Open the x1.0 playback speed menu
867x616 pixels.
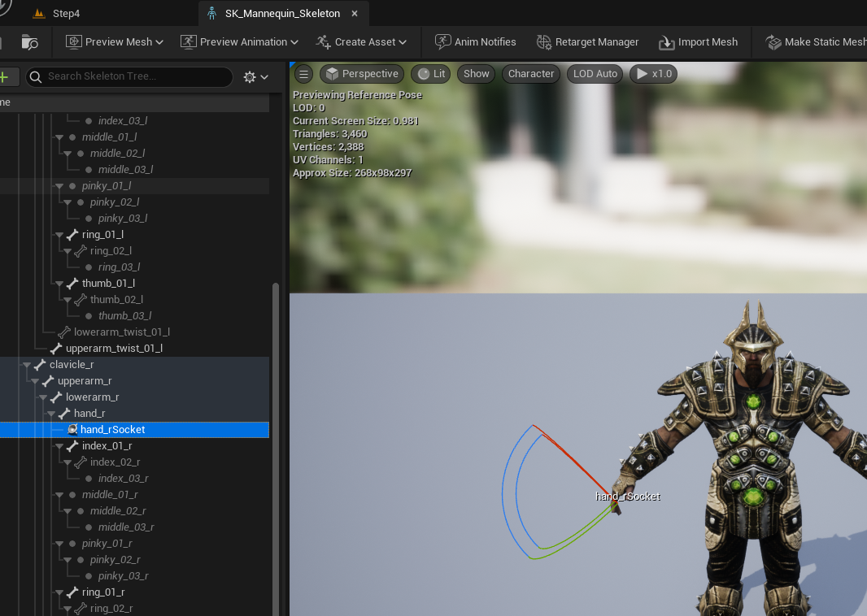pyautogui.click(x=654, y=73)
